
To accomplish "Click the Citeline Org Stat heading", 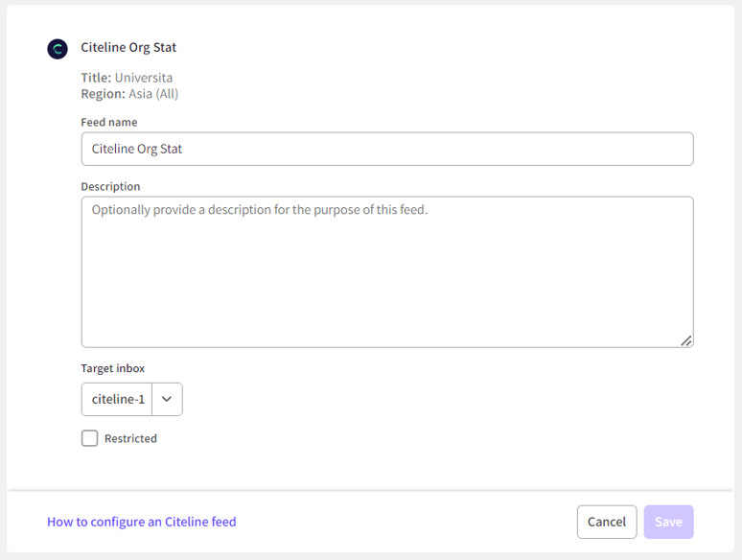I will tap(128, 47).
